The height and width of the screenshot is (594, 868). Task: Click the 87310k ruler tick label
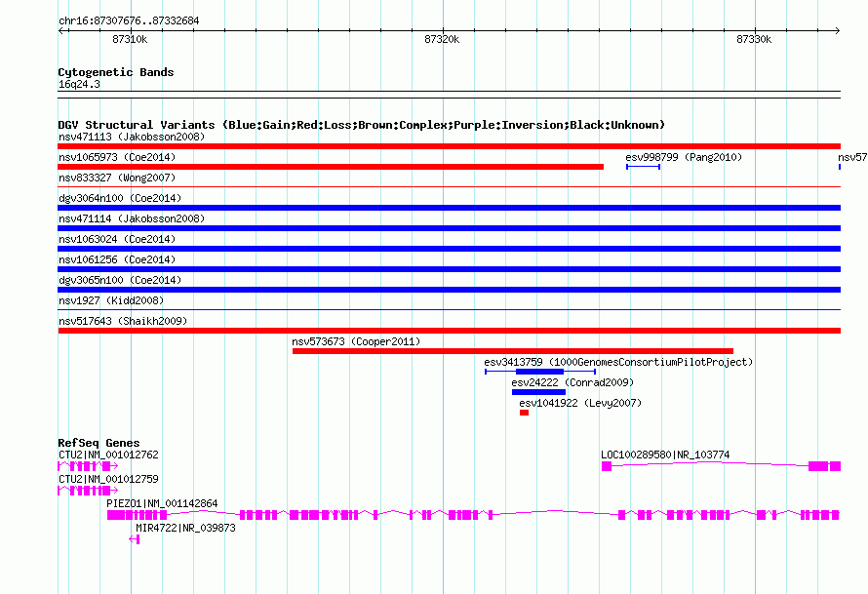(130, 39)
